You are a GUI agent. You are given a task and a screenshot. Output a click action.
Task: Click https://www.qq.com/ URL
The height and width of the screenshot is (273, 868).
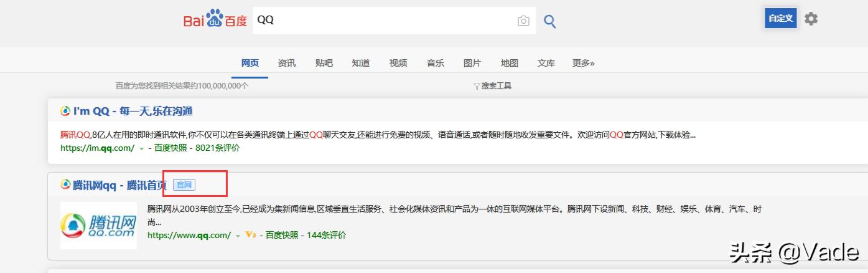click(x=189, y=235)
